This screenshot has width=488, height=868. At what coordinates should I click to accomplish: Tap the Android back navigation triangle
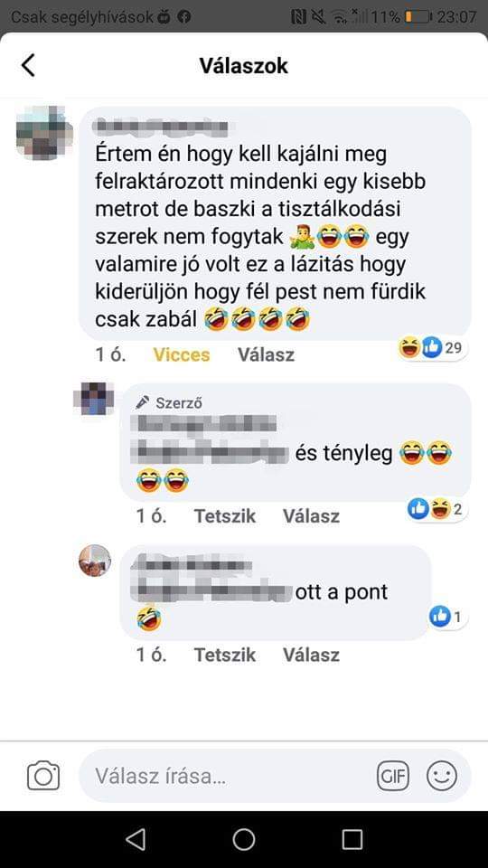pyautogui.click(x=136, y=839)
